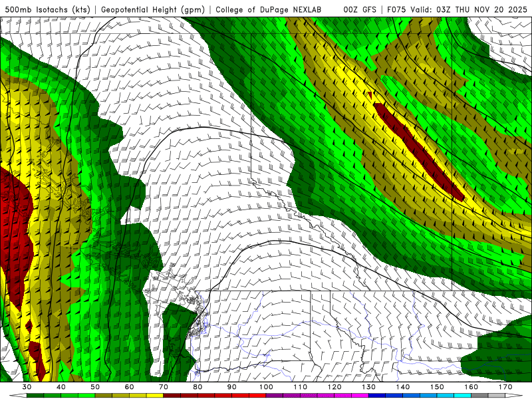Select the cyan swatch in the legend
The width and height of the screenshot is (532, 399).
click(462, 396)
